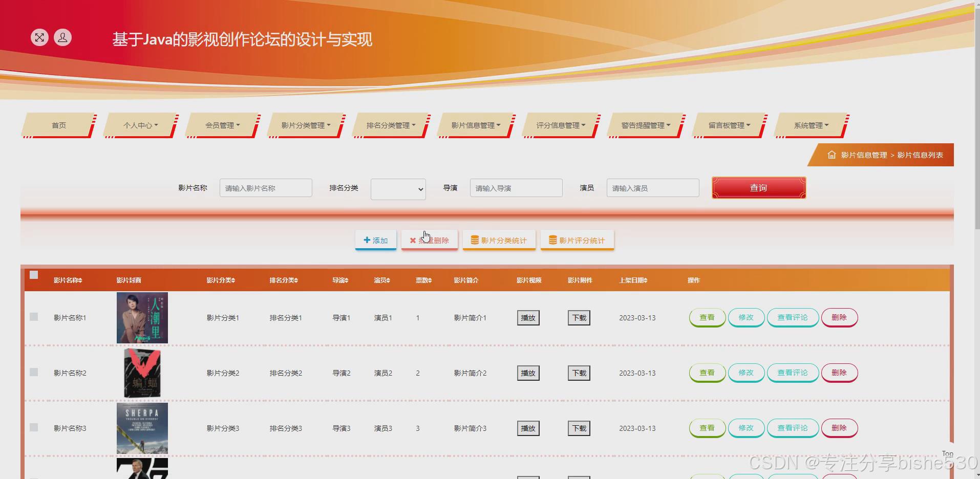The height and width of the screenshot is (479, 980).
Task: Open the user profile icon in header
Action: (x=63, y=37)
